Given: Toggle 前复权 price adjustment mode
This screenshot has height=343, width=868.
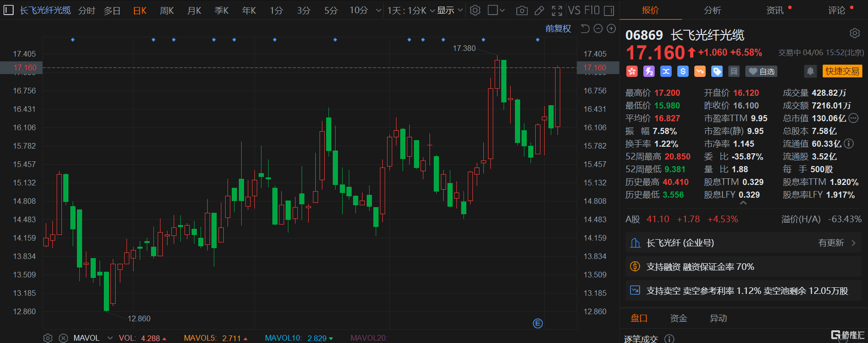Looking at the screenshot, I should pyautogui.click(x=558, y=29).
